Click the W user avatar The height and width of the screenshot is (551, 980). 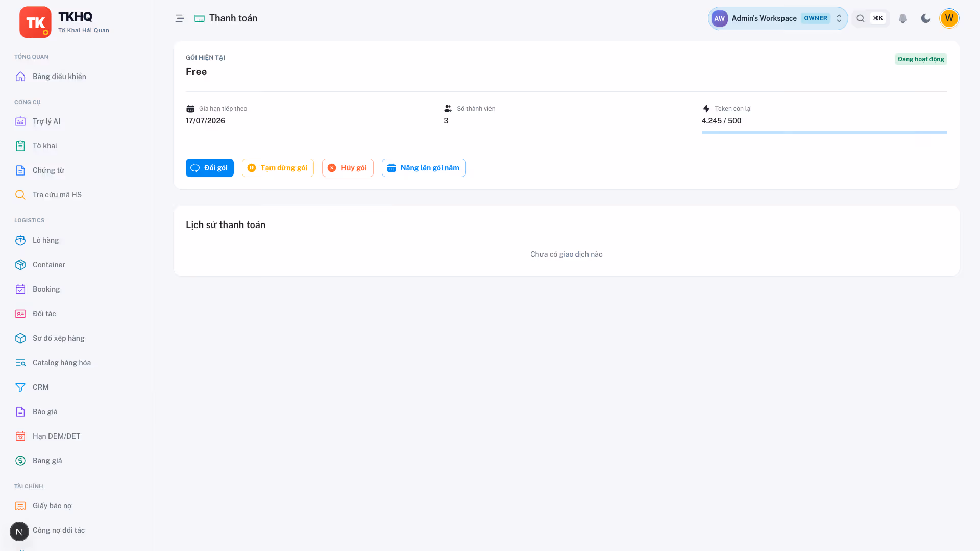pyautogui.click(x=949, y=18)
